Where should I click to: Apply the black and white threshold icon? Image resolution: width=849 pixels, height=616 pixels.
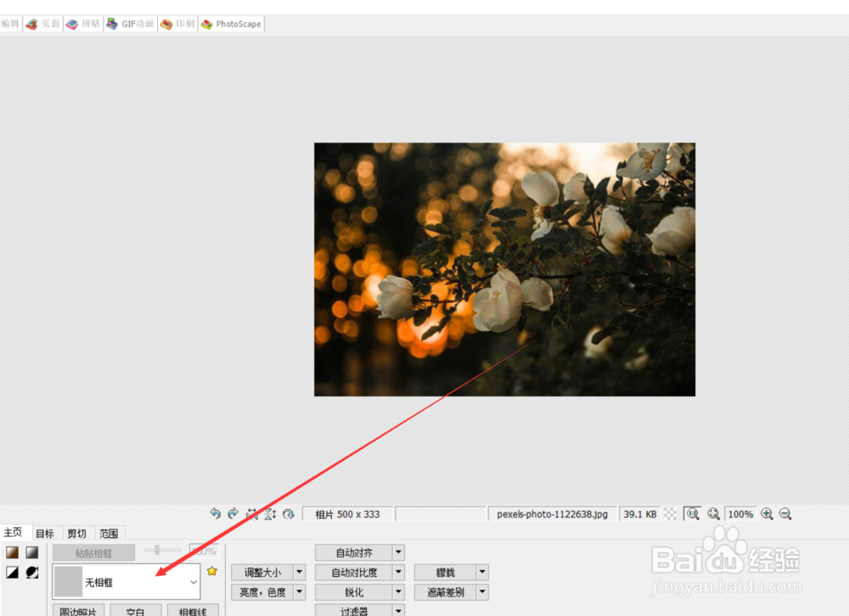(x=13, y=572)
